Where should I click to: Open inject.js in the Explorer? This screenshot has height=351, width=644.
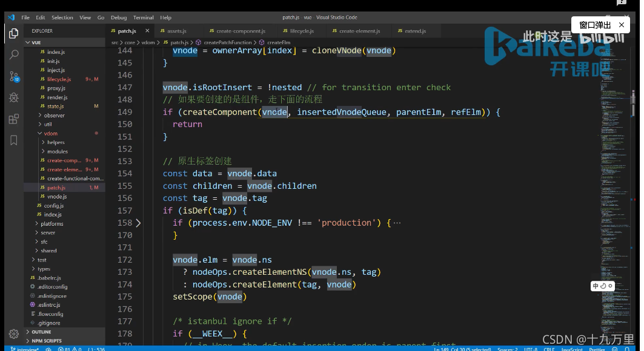56,70
